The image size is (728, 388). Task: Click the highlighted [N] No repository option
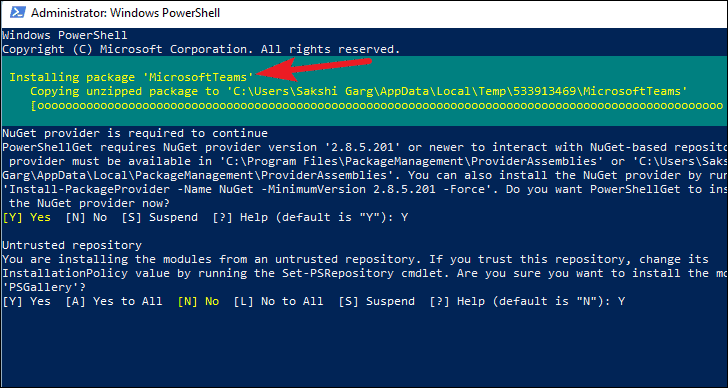(198, 301)
